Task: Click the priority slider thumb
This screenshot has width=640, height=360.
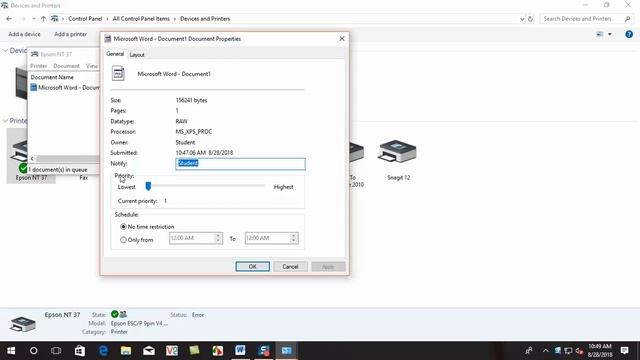Action: (x=148, y=186)
